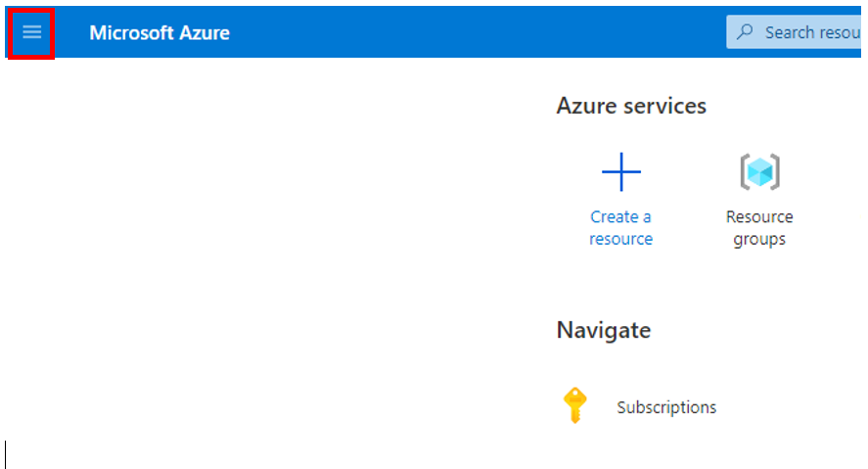Viewport: 868px width, 469px height.
Task: Click the 'Navigate' section heading
Action: click(x=603, y=330)
